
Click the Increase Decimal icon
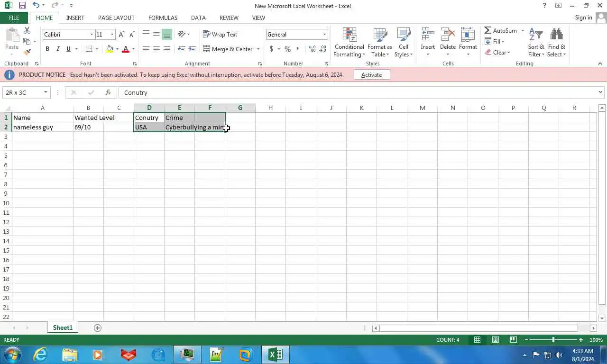point(312,49)
